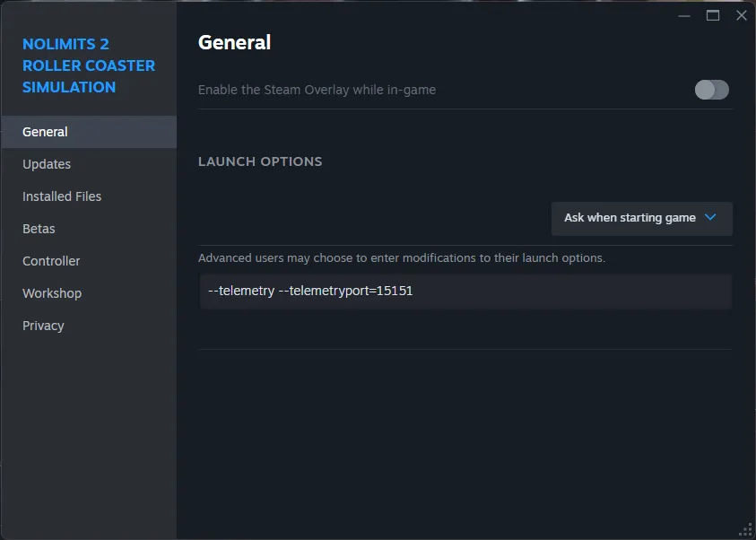Click the Enable the Steam Overlay label
Viewport: 756px width, 540px height.
[x=317, y=90]
